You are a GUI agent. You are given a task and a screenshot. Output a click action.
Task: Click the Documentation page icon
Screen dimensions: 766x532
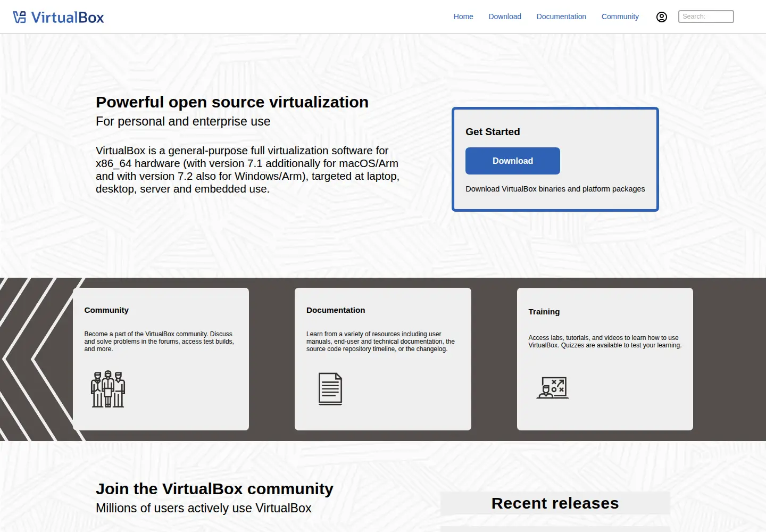pyautogui.click(x=330, y=389)
